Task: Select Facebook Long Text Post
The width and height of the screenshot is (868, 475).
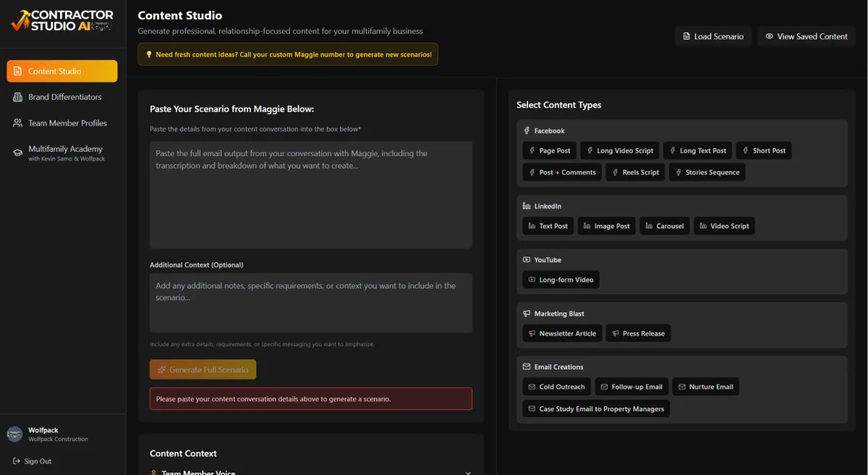Action: click(x=697, y=150)
